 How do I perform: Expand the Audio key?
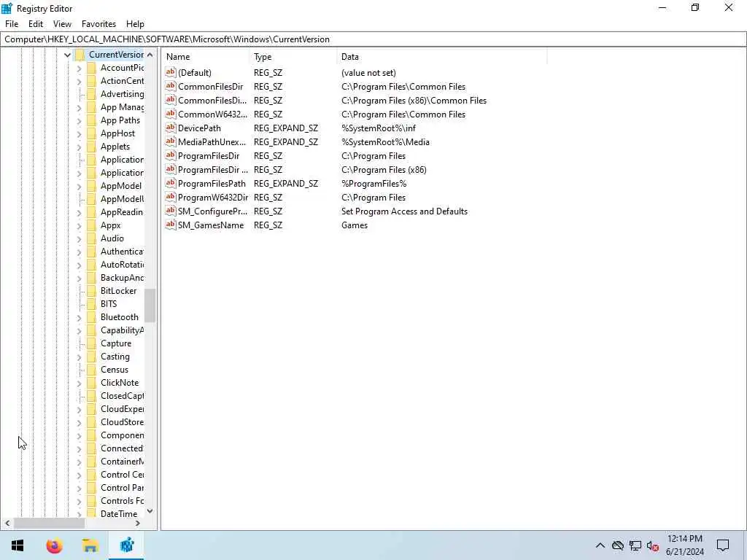[79, 239]
